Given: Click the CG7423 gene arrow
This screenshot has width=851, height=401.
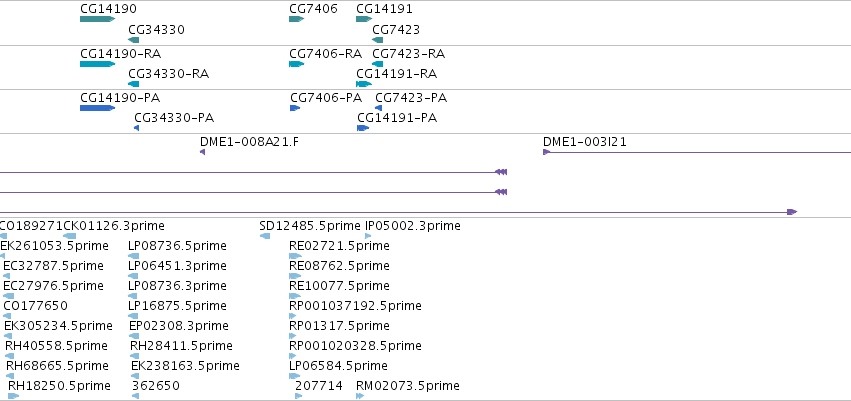Looking at the screenshot, I should (x=378, y=40).
